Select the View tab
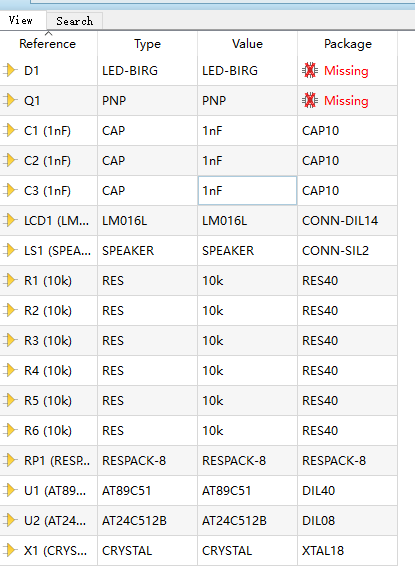This screenshot has width=415, height=582. pos(21,20)
